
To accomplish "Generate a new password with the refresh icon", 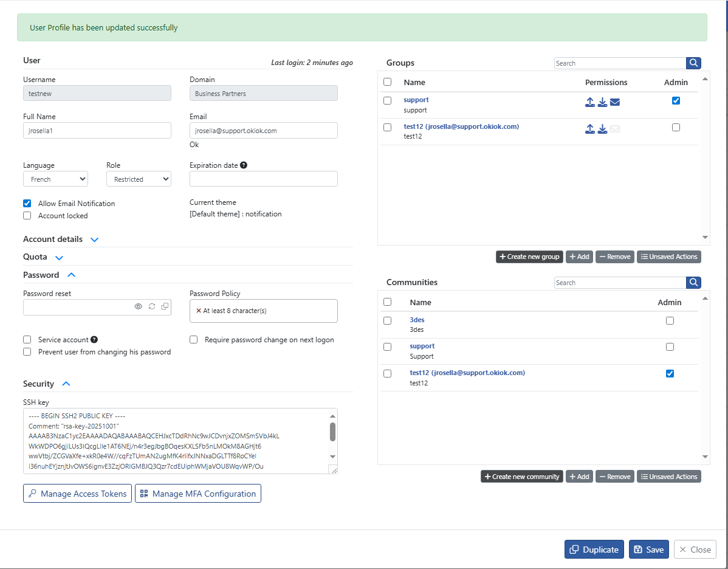I will pos(152,306).
